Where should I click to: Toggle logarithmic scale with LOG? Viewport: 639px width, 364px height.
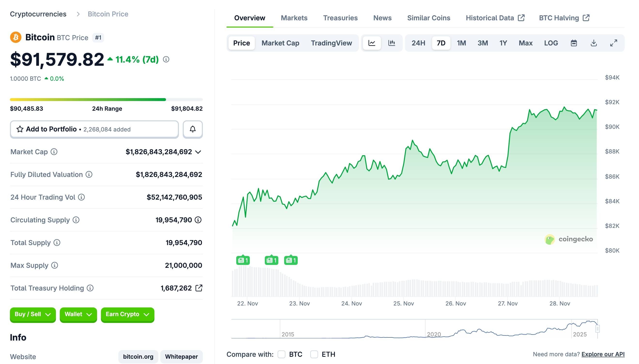pos(551,43)
